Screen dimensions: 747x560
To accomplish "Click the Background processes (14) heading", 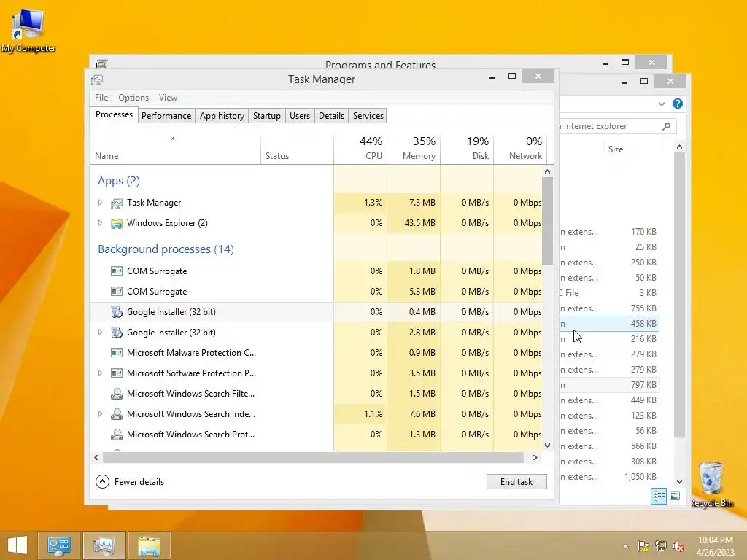I will point(166,249).
